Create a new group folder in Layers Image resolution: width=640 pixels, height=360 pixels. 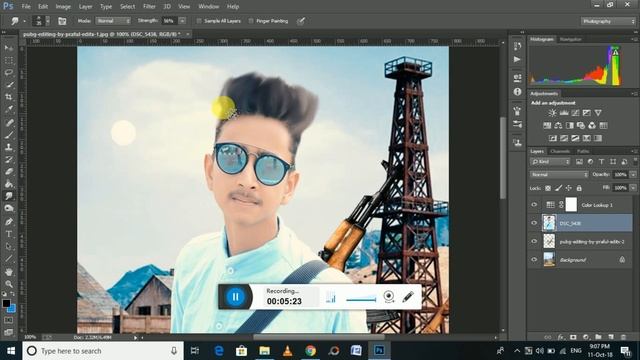[x=598, y=337]
